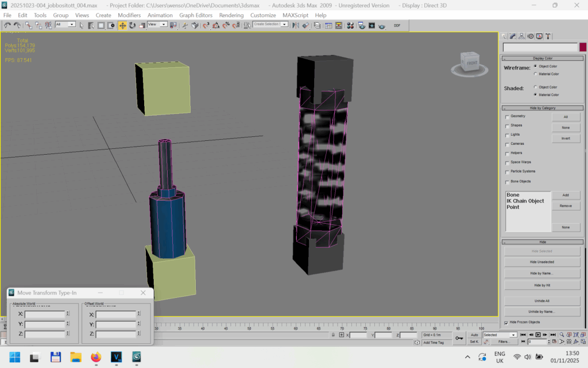Screen dimensions: 588x368
Task: Open the Modifiers menu
Action: pos(129,15)
